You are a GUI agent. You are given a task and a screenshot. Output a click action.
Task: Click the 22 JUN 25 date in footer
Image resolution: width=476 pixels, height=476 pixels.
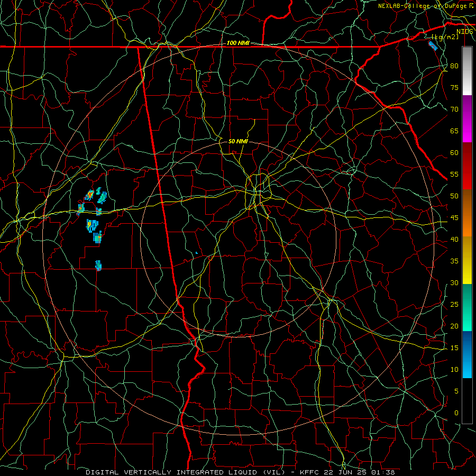pyautogui.click(x=345, y=472)
